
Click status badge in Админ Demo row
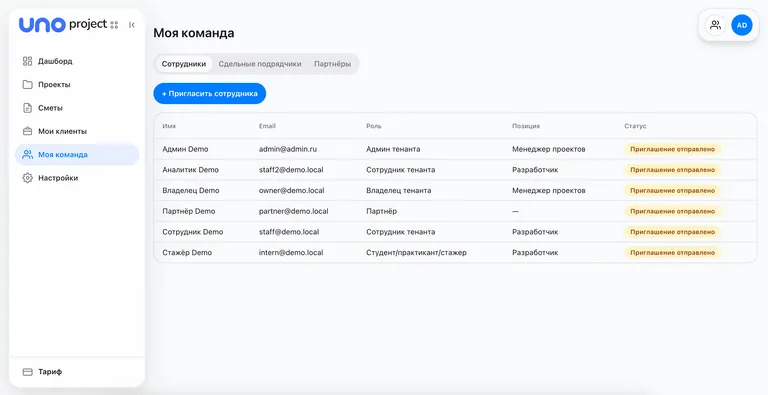point(672,149)
